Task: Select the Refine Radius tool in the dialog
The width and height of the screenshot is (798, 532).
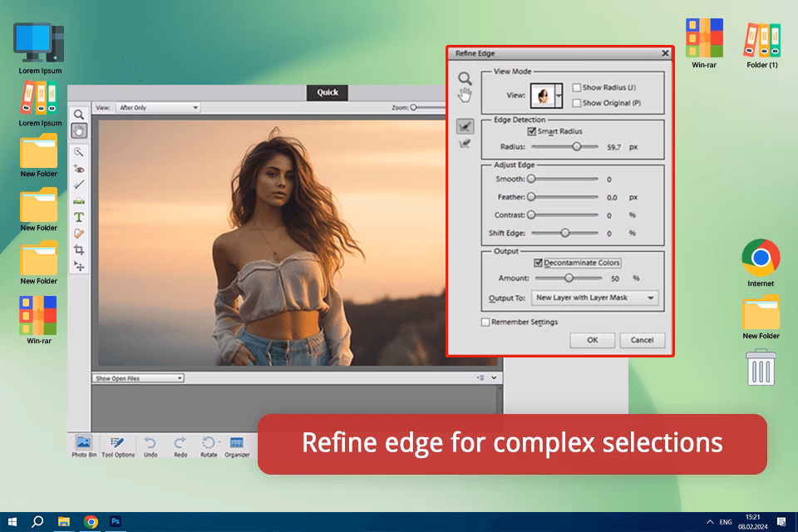Action: coord(465,126)
